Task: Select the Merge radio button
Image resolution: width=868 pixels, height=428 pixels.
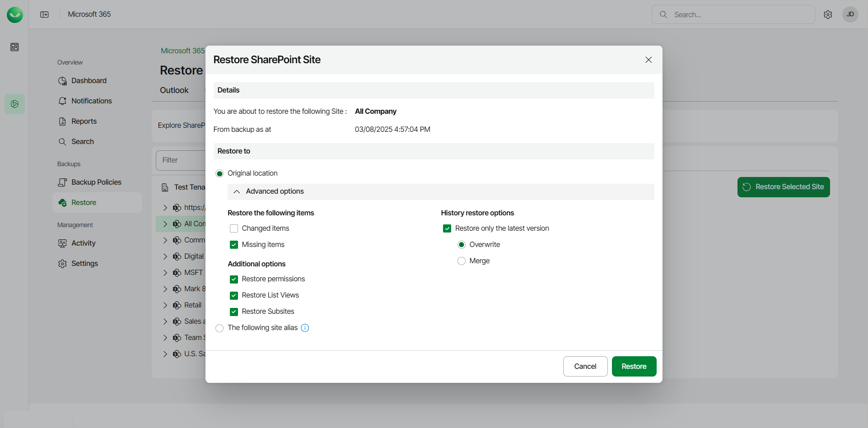Action: click(462, 261)
